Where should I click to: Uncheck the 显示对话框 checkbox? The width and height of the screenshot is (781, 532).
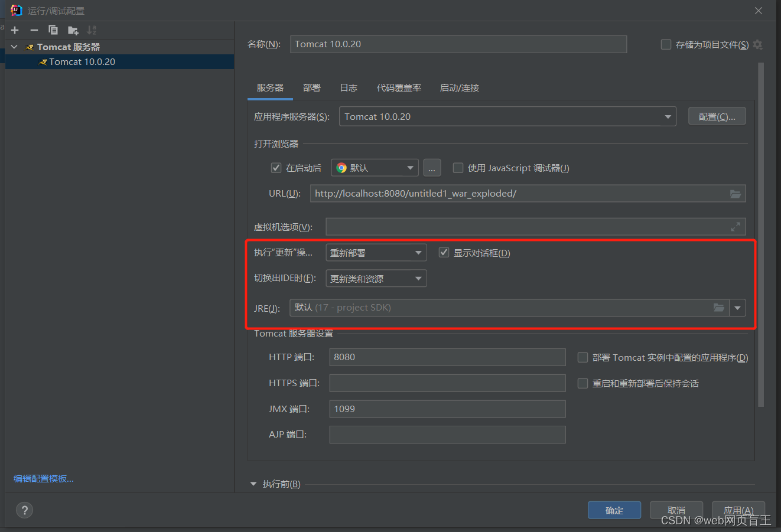tap(444, 253)
